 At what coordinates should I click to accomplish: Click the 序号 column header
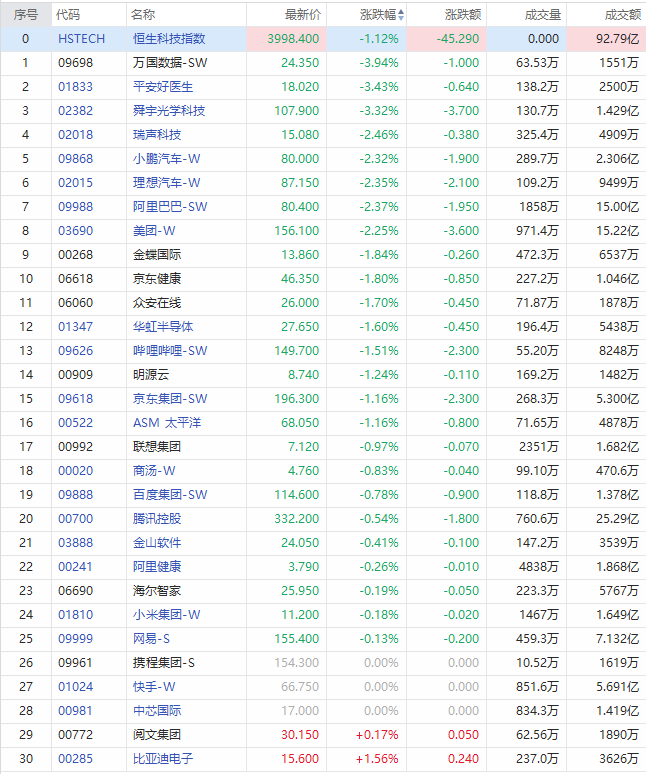pos(26,15)
